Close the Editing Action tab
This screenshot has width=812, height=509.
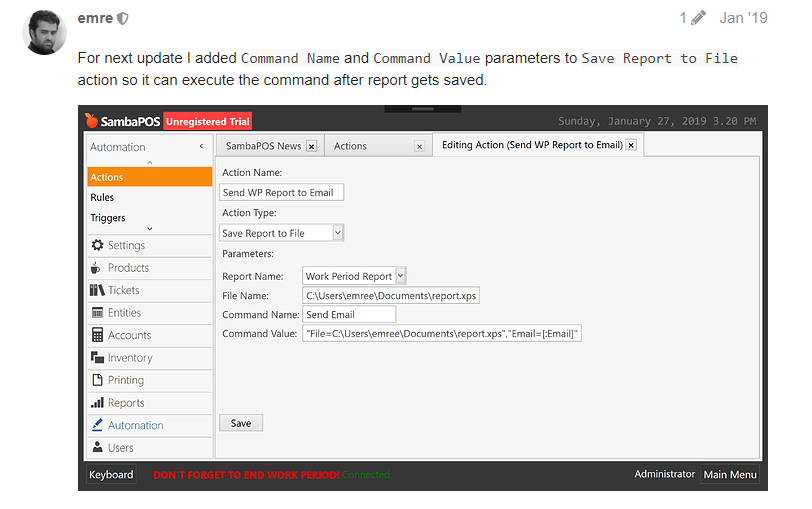(x=631, y=146)
